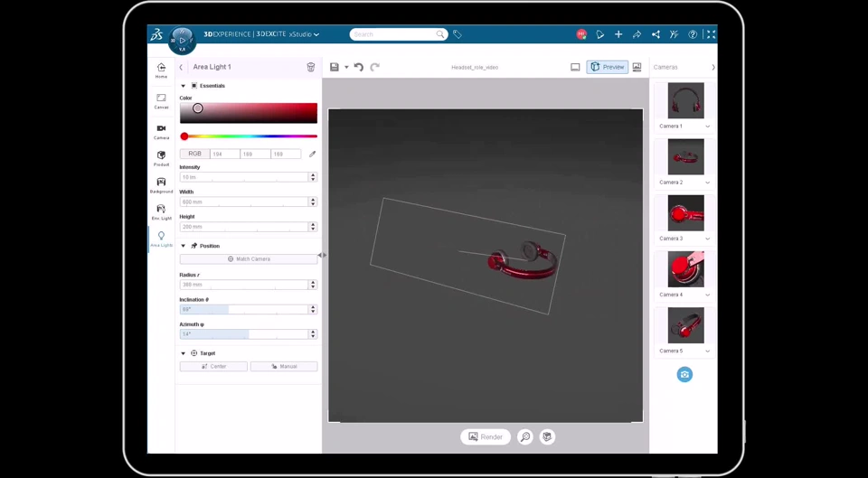
Task: Click the share arrow icon in top bar
Action: [637, 34]
